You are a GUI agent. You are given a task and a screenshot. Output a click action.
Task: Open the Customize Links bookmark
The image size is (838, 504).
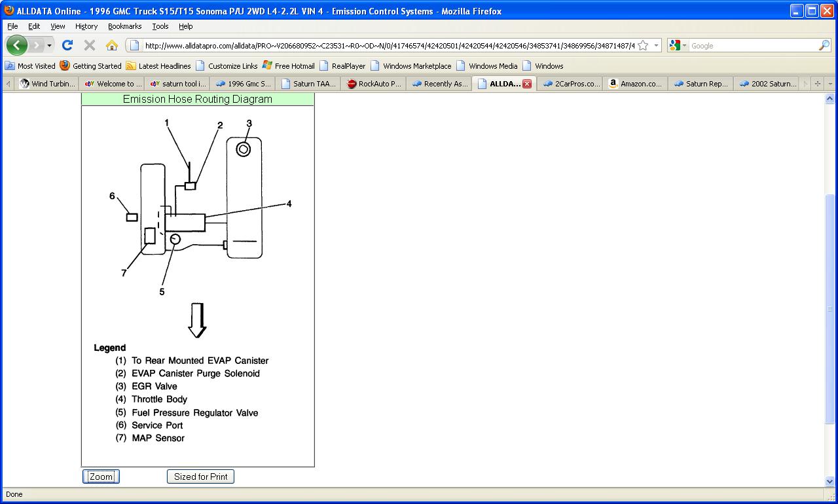[227, 65]
